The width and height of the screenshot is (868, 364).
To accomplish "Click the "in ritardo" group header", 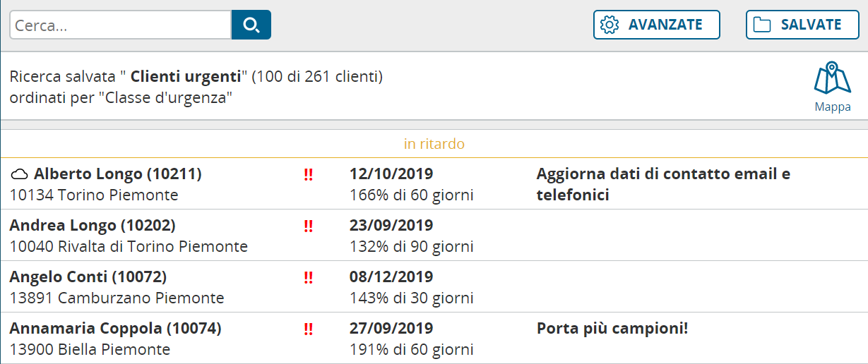I will [x=434, y=144].
